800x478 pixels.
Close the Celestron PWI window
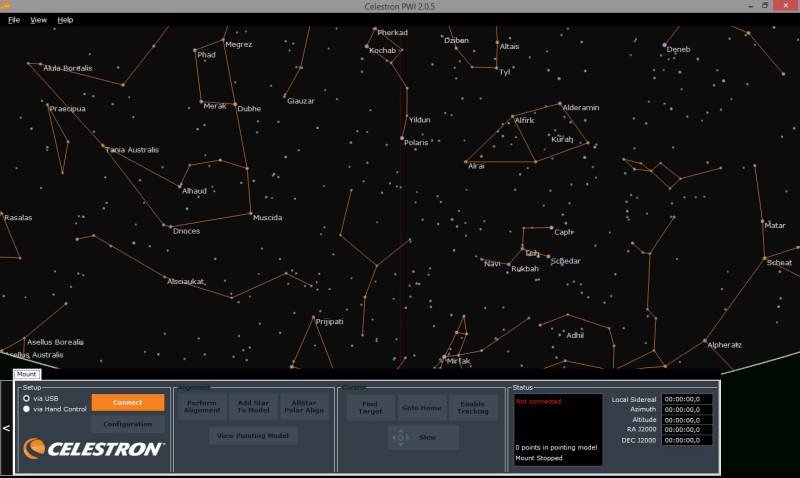(x=786, y=6)
